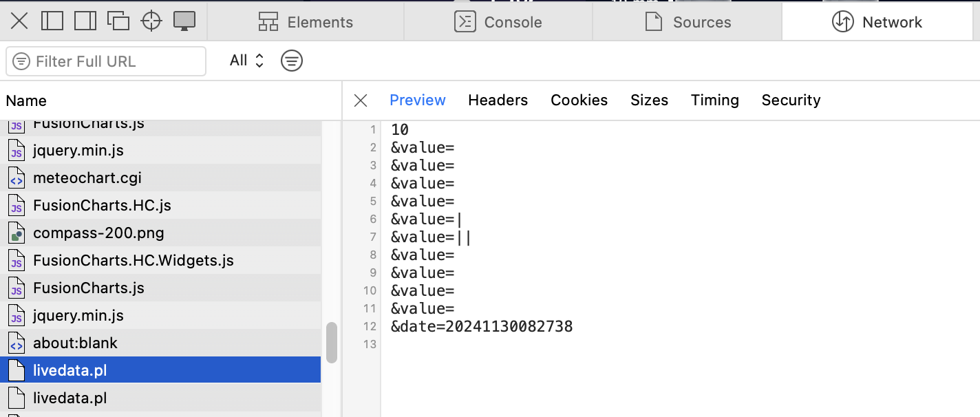Click the "&value=||" preview line

[x=432, y=237]
